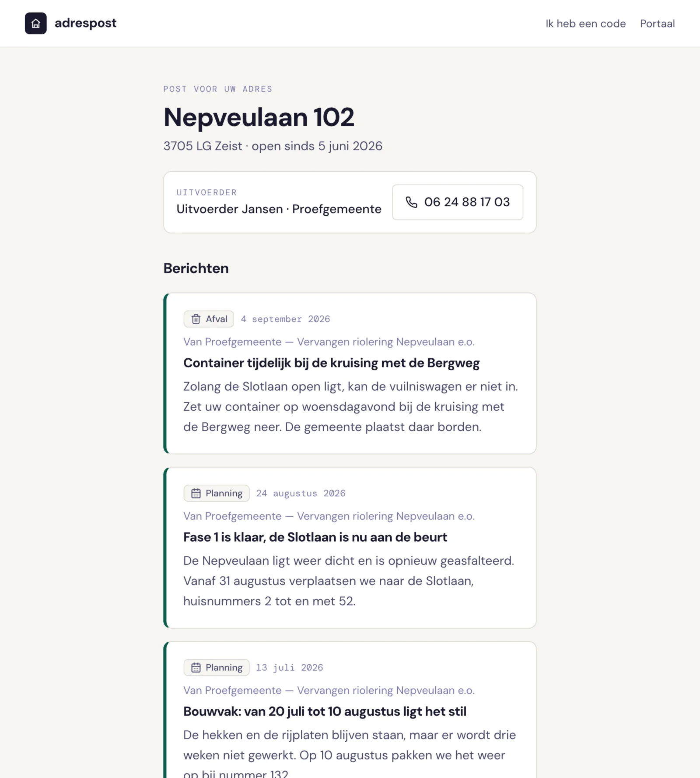Click '3705 LG Zeist · open sinds 5 juni 2026'
This screenshot has width=700, height=778.
pyautogui.click(x=273, y=146)
